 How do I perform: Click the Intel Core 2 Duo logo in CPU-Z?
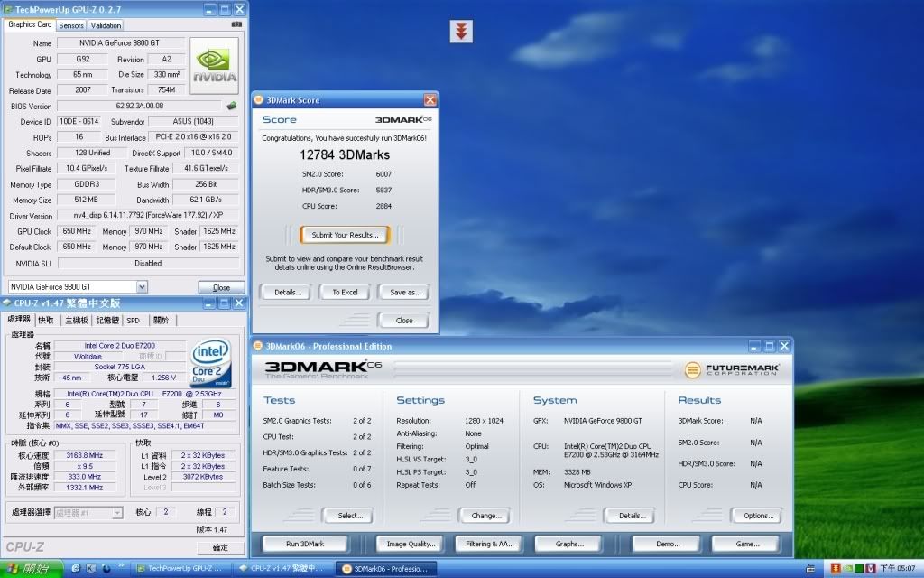[211, 362]
